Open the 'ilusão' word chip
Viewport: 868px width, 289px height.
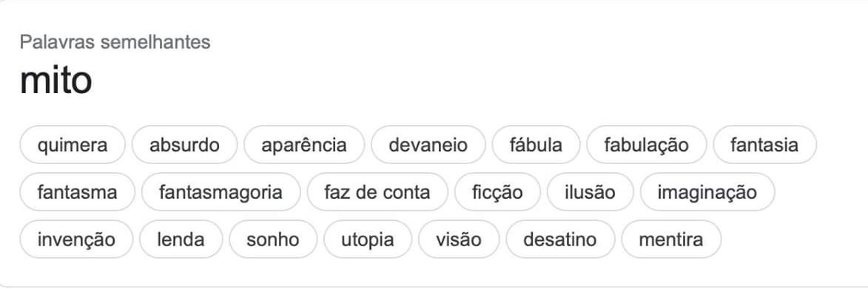[590, 192]
